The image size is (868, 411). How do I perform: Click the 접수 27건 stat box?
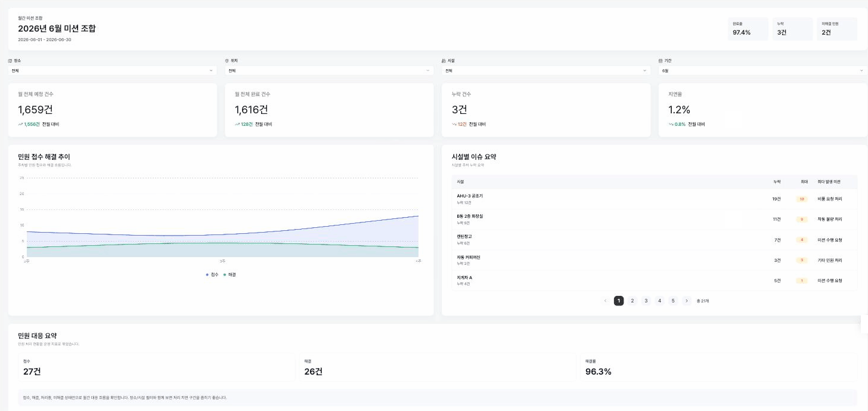tap(156, 367)
